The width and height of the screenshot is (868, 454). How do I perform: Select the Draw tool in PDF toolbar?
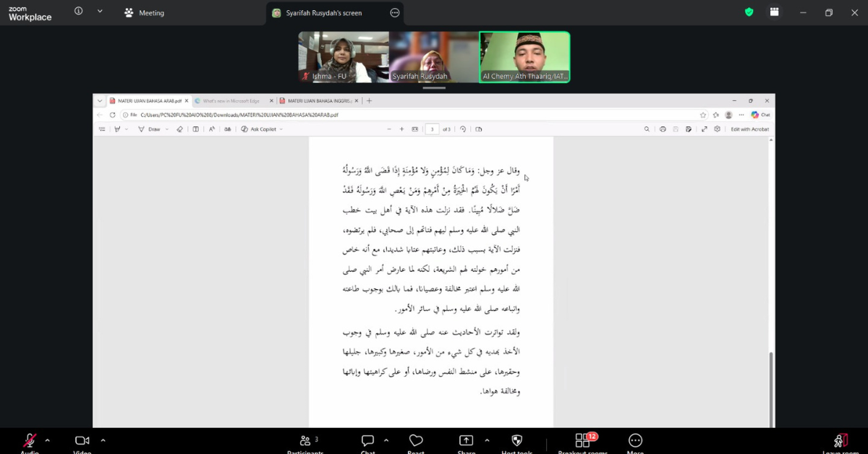pos(150,129)
